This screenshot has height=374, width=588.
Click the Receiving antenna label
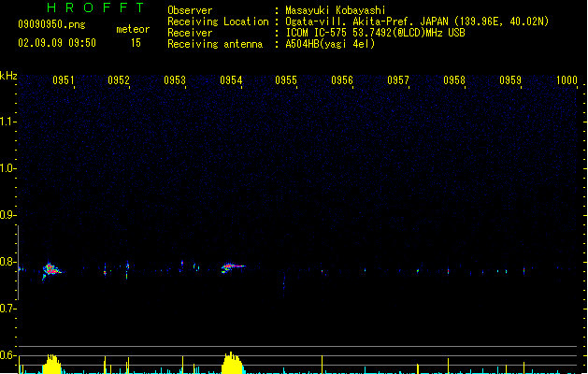click(215, 44)
